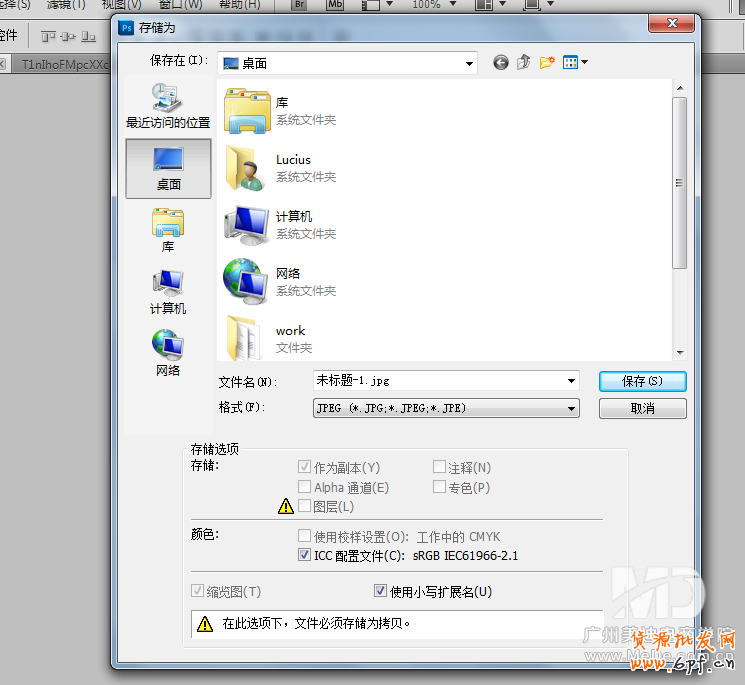Click the file list scrollbar down arrow
The image size is (745, 685).
(680, 353)
